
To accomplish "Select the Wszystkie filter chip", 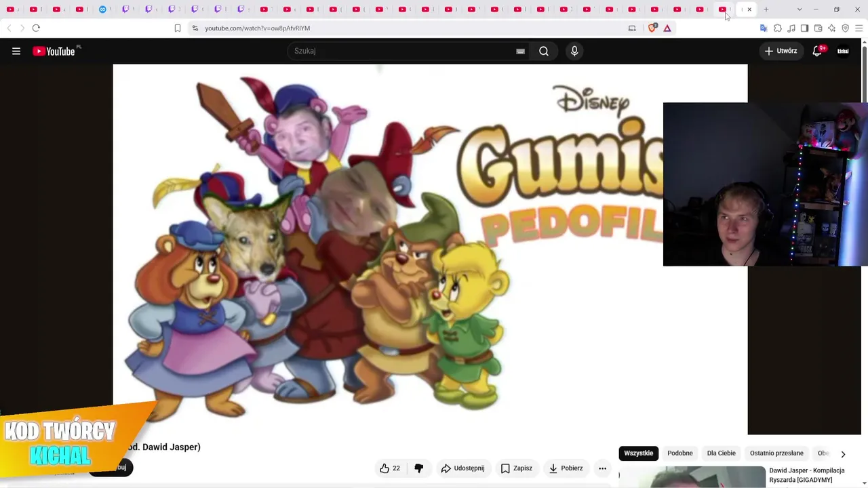I will [x=639, y=453].
